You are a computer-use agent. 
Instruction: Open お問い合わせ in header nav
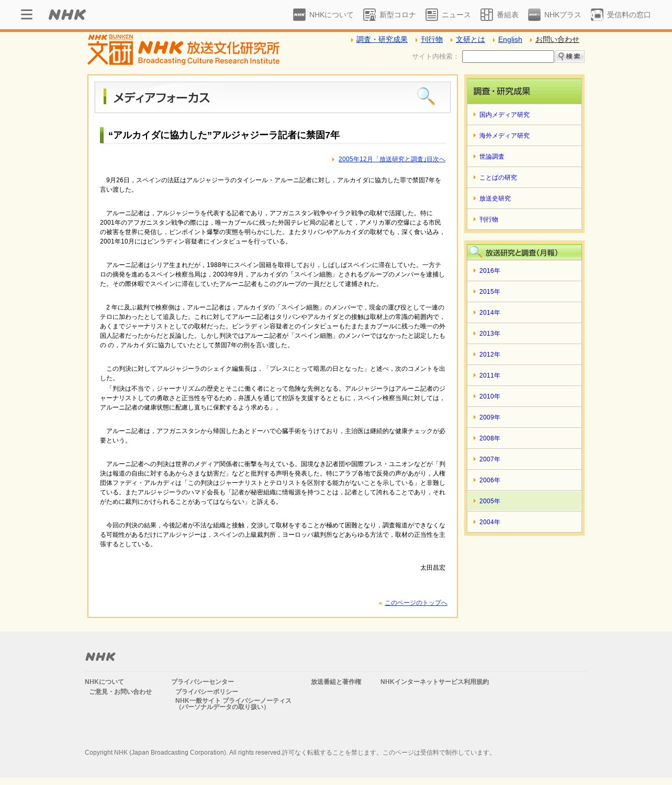click(557, 39)
